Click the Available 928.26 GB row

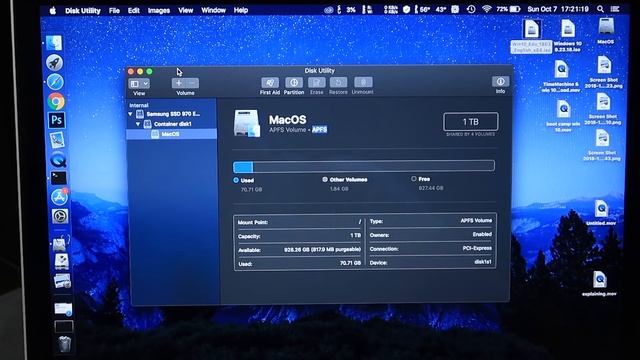tap(300, 249)
